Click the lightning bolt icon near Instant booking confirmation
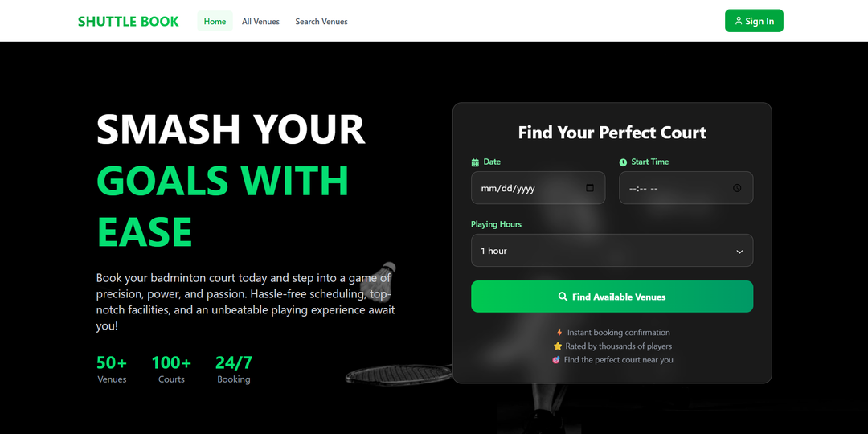868x434 pixels. pos(559,333)
